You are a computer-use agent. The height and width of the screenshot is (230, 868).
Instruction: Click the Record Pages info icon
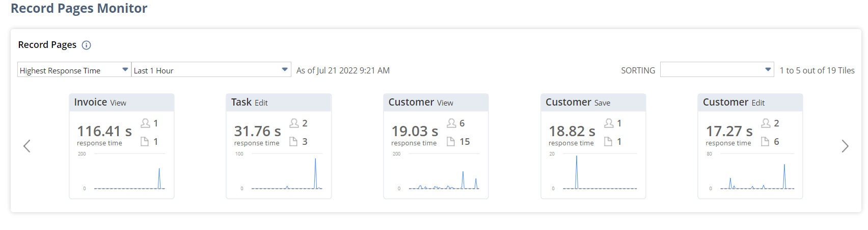click(x=87, y=45)
